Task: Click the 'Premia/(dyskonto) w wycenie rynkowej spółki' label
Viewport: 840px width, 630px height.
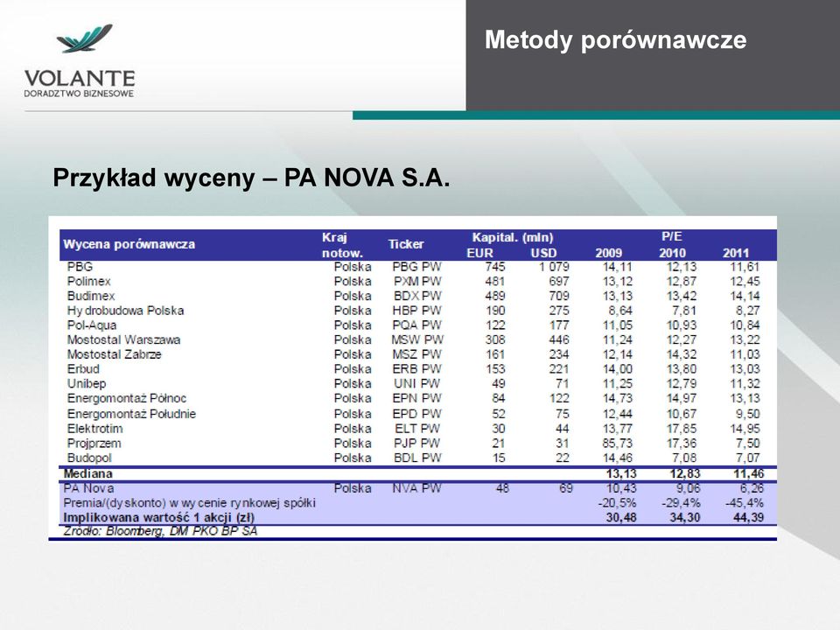Action: (x=189, y=503)
